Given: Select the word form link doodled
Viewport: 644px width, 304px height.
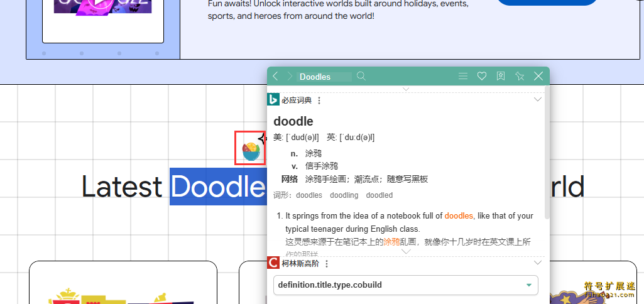Looking at the screenshot, I should pyautogui.click(x=379, y=195).
